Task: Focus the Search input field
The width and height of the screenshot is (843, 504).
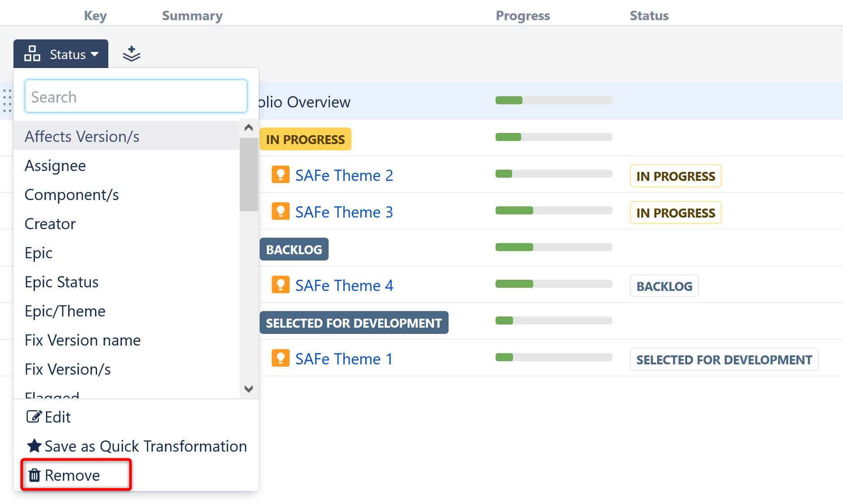Action: [136, 97]
